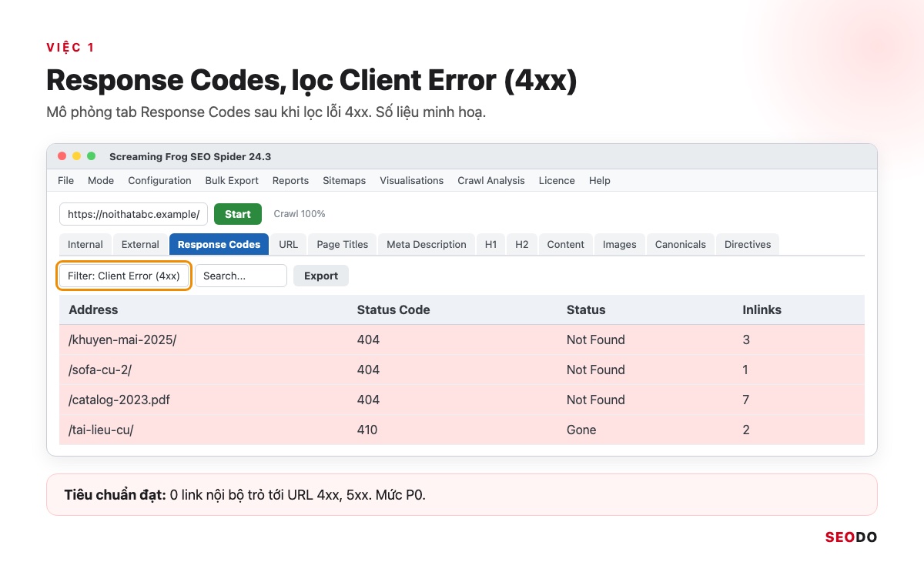Open the Crawl Analysis menu

pyautogui.click(x=491, y=180)
